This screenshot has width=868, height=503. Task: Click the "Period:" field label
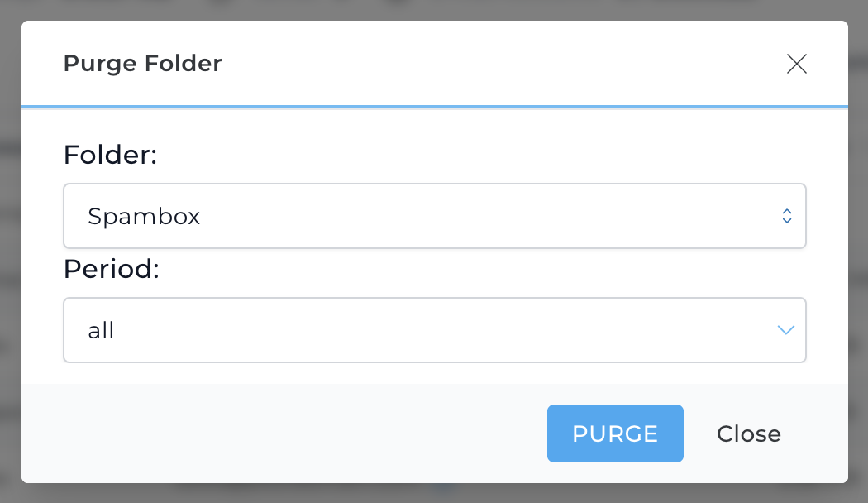pyautogui.click(x=111, y=269)
